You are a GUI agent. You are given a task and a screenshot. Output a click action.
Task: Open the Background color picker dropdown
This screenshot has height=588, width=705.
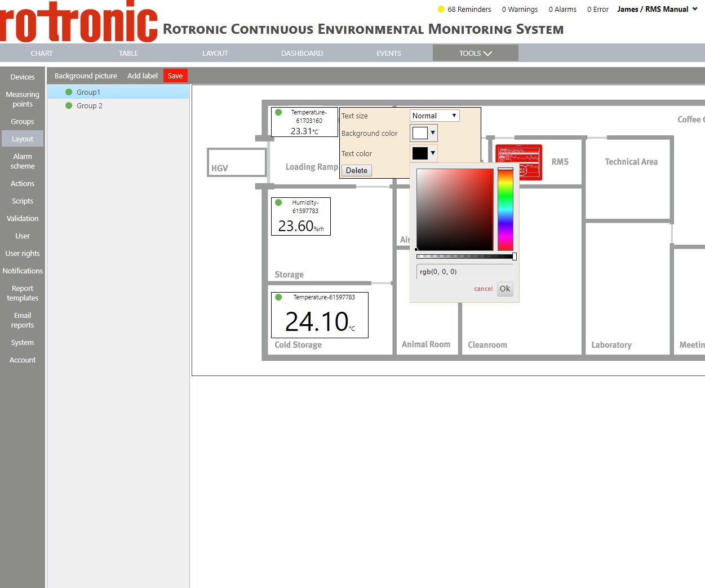pyautogui.click(x=424, y=133)
